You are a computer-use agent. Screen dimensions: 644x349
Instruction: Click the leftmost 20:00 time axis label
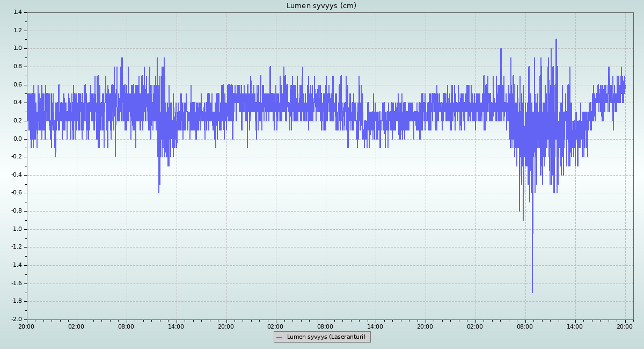click(x=27, y=326)
